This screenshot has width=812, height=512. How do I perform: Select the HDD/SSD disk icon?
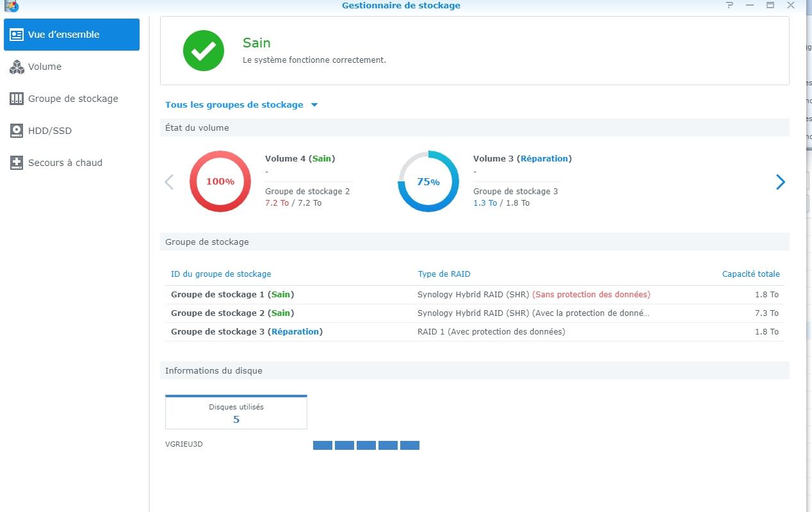[x=17, y=131]
